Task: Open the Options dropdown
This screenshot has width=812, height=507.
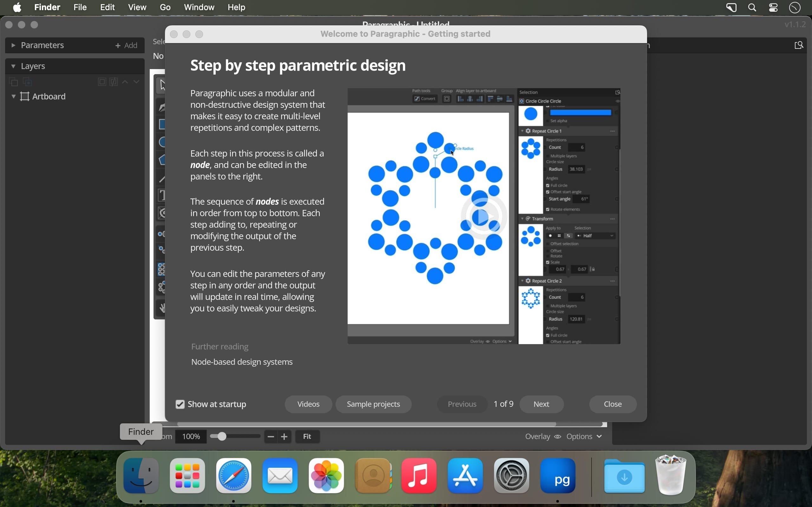Action: pyautogui.click(x=585, y=437)
